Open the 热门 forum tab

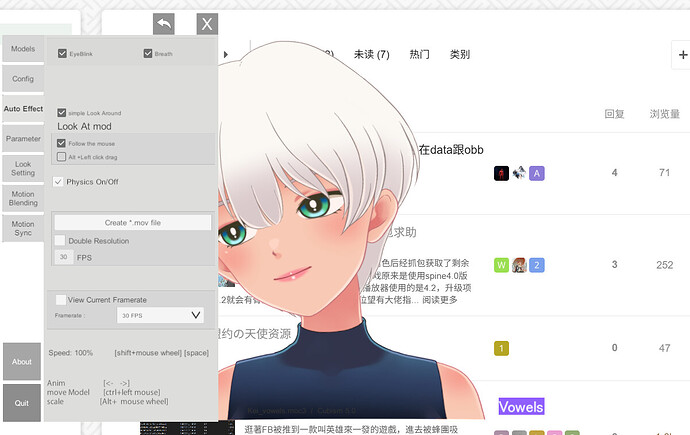pyautogui.click(x=419, y=55)
